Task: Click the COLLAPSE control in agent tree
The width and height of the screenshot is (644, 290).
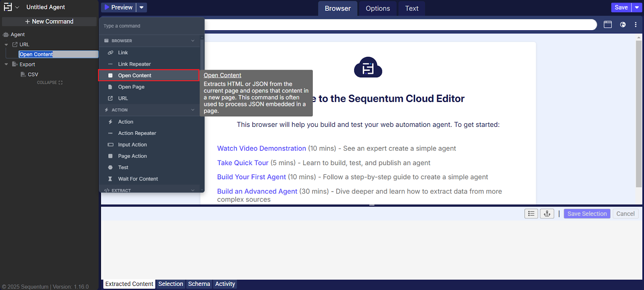Action: pos(50,83)
